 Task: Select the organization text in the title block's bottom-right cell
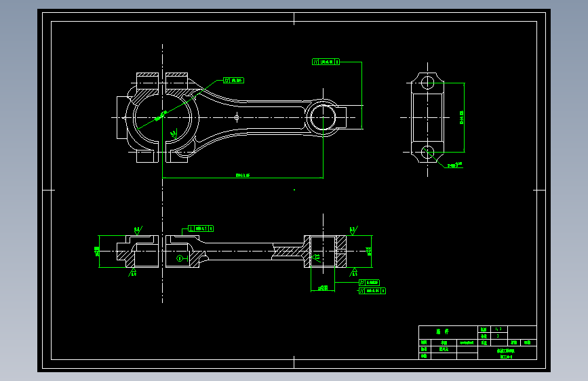[x=507, y=353]
